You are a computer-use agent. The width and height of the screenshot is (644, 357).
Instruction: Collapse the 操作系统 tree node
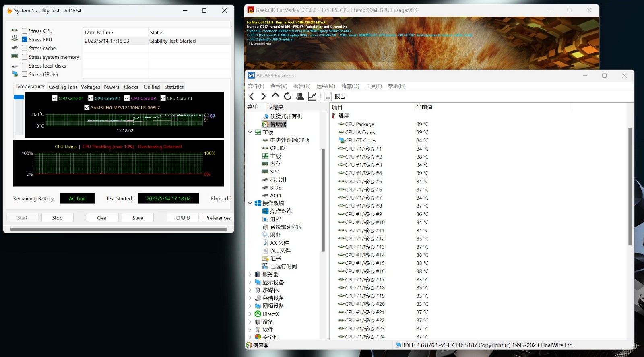pos(250,203)
